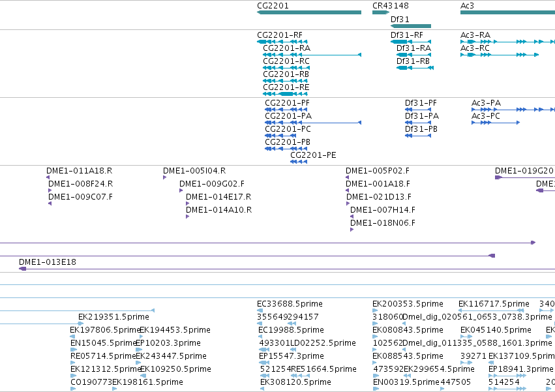Click clone end DME1-014A10.R
Viewport: 555px width, 392px height.
[x=187, y=217]
